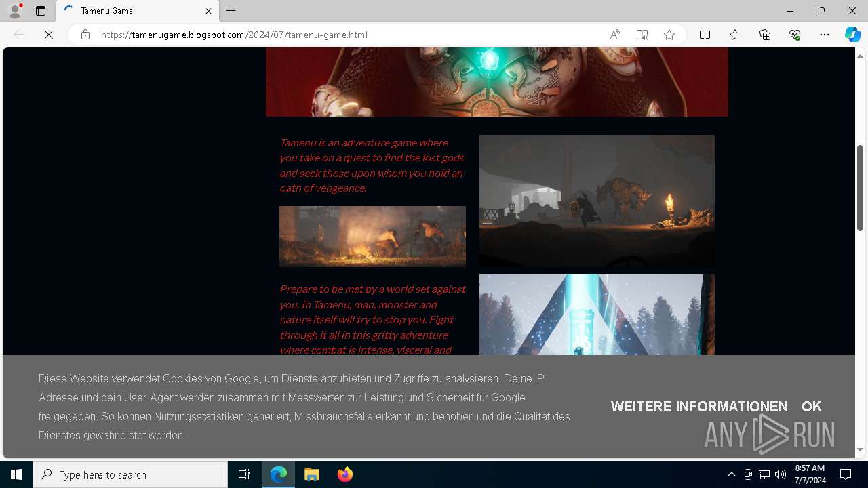Viewport: 868px width, 488px height.
Task: Open the notification center
Action: [846, 474]
